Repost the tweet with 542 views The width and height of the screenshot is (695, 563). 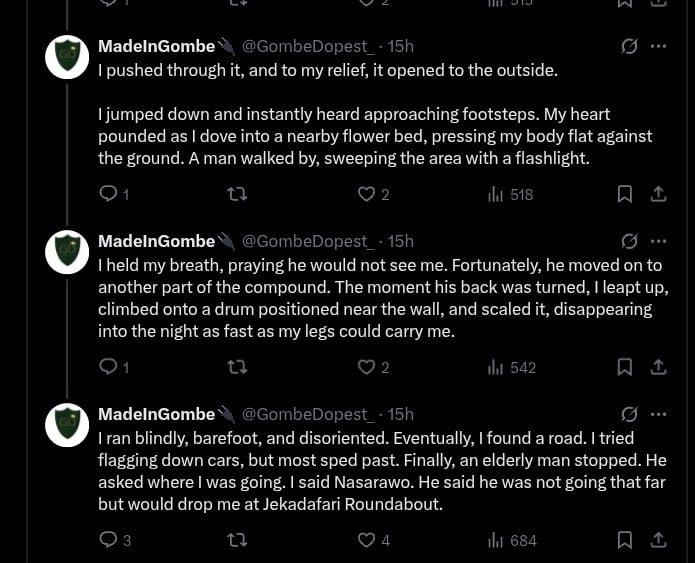pyautogui.click(x=238, y=367)
